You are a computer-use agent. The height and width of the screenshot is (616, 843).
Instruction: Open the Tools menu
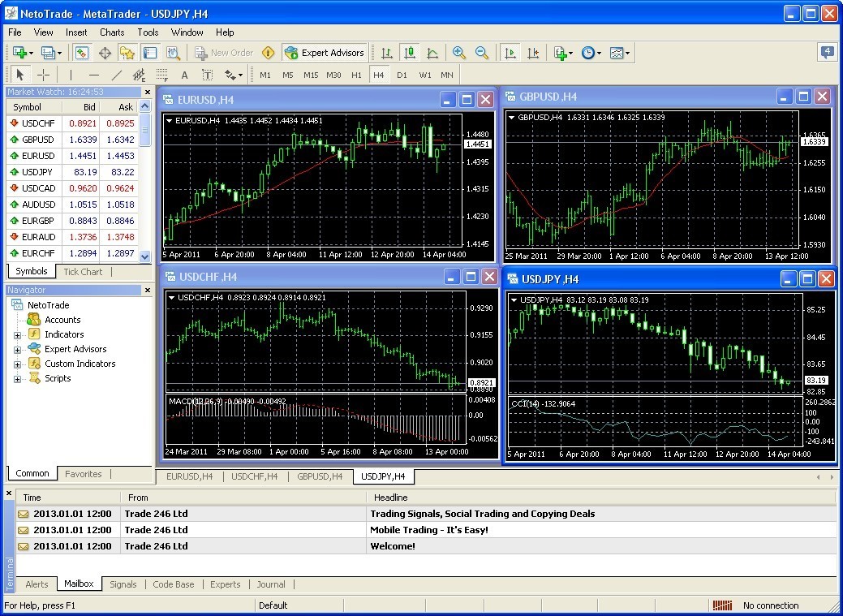click(148, 32)
